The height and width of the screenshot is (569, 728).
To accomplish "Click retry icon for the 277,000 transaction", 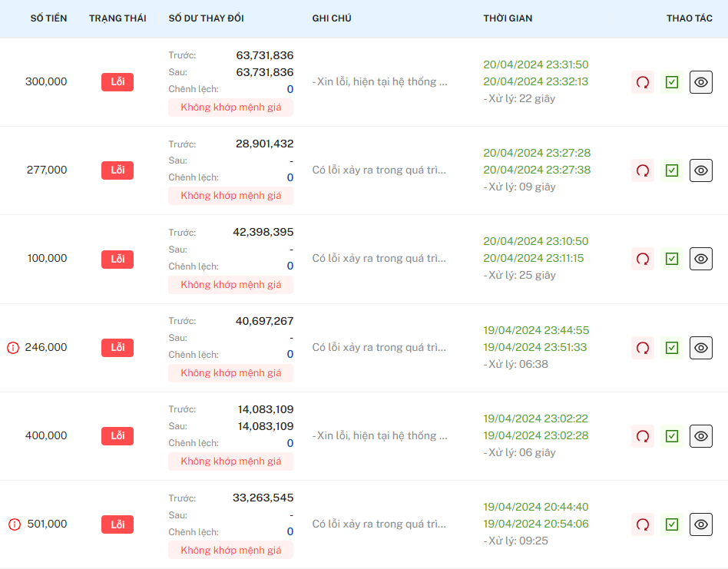I will point(643,170).
